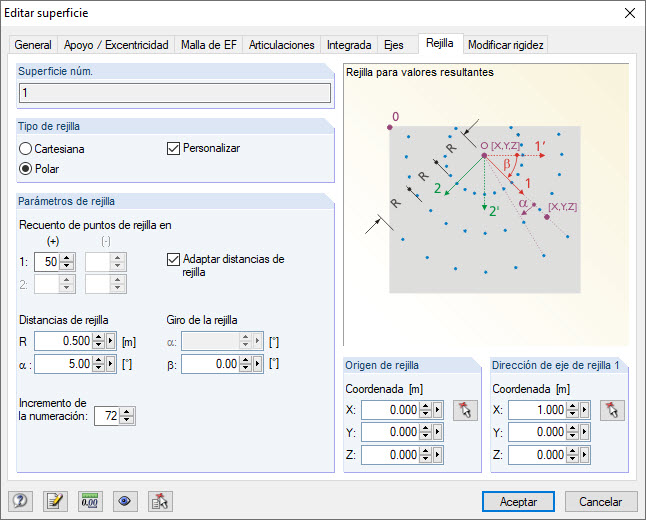This screenshot has width=646, height=520.
Task: Click the R distance input field
Action: 63,341
